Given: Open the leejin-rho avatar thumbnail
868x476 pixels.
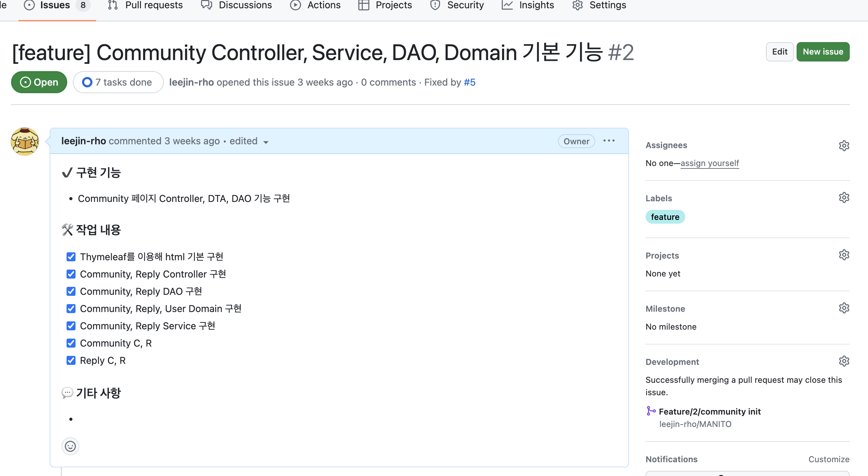Looking at the screenshot, I should [x=25, y=141].
